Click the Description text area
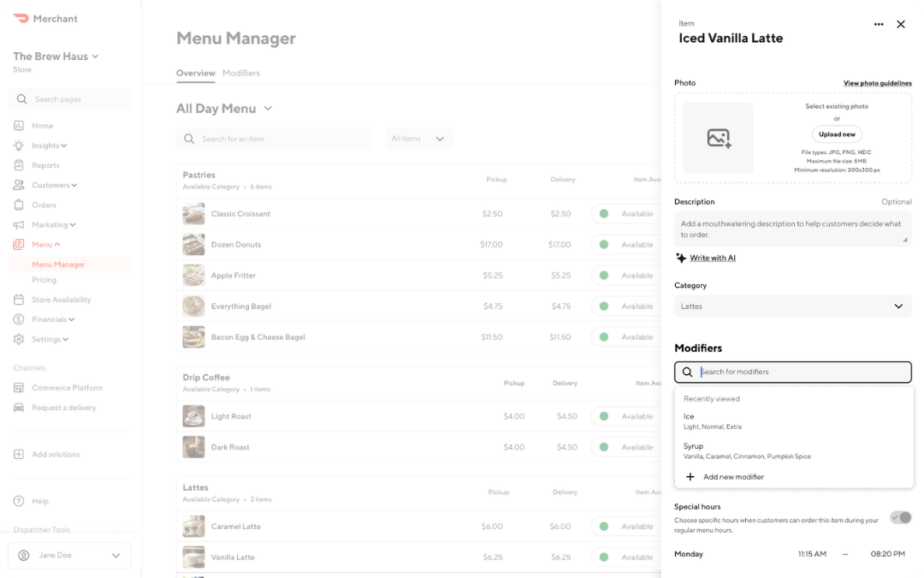Viewport: 924px width, 578px height. [792, 229]
